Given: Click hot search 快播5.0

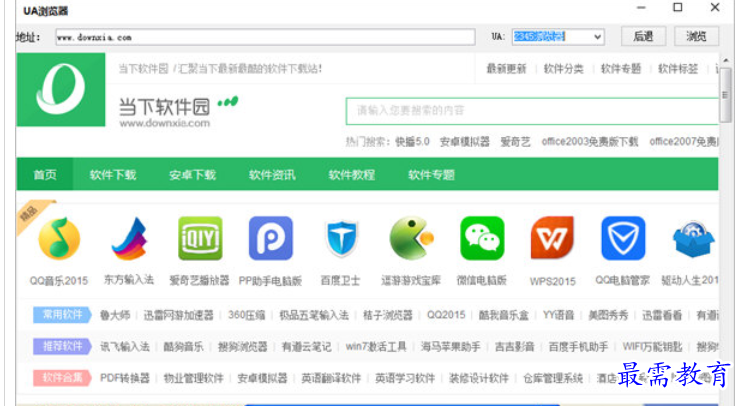Looking at the screenshot, I should [412, 141].
